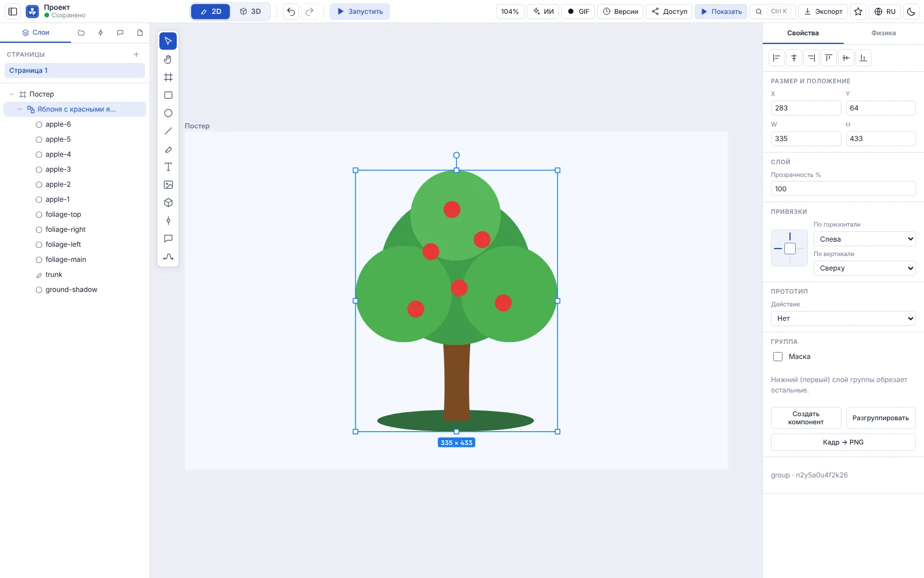Select the Image insert tool

tap(168, 185)
